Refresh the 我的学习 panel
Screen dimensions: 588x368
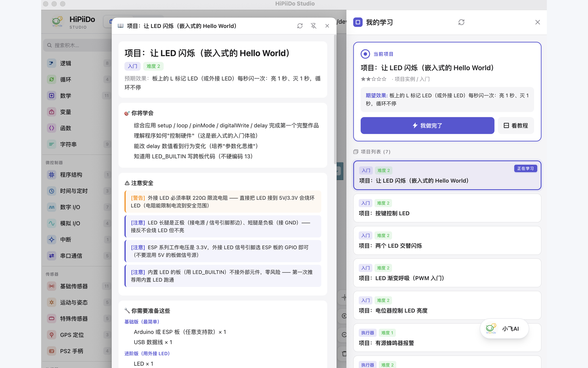click(461, 22)
